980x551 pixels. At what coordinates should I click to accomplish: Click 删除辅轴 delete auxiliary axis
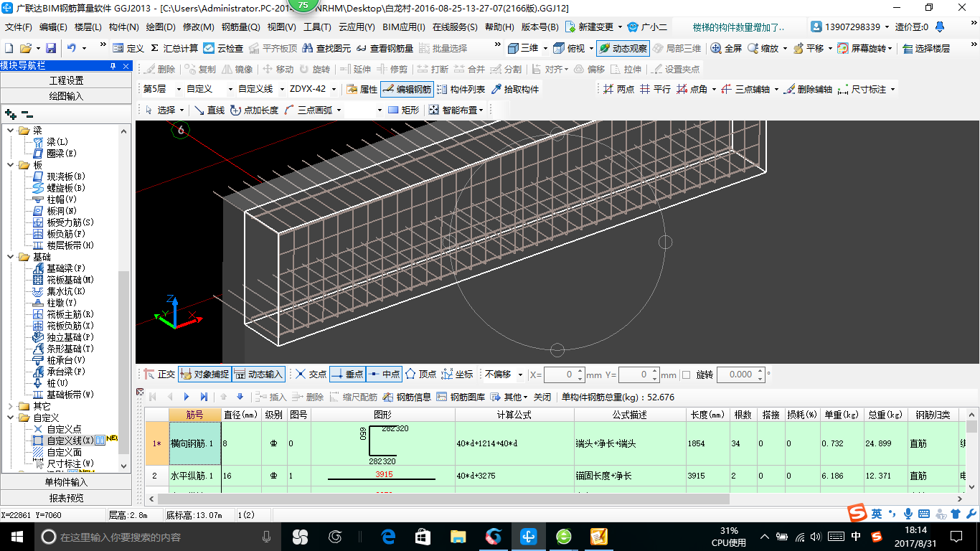[x=808, y=90]
